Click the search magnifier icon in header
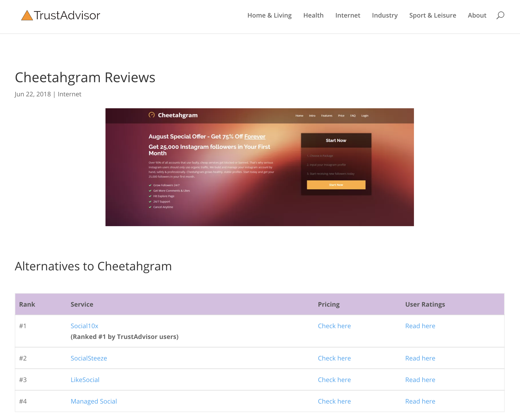Viewport: 520px width, 420px height. point(500,15)
